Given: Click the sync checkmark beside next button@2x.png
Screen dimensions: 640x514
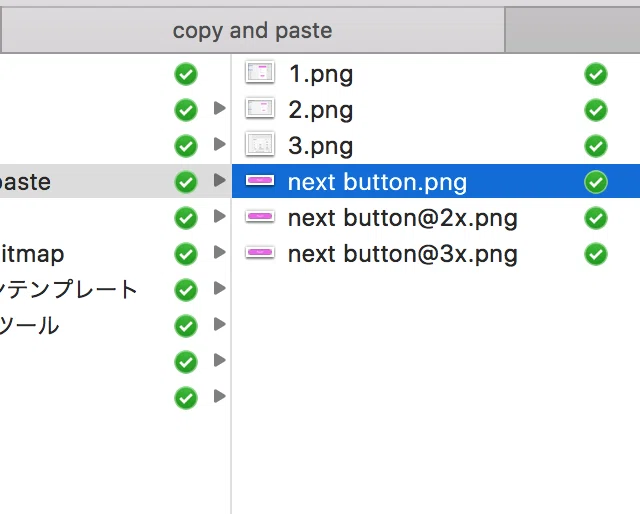Looking at the screenshot, I should pos(596,218).
